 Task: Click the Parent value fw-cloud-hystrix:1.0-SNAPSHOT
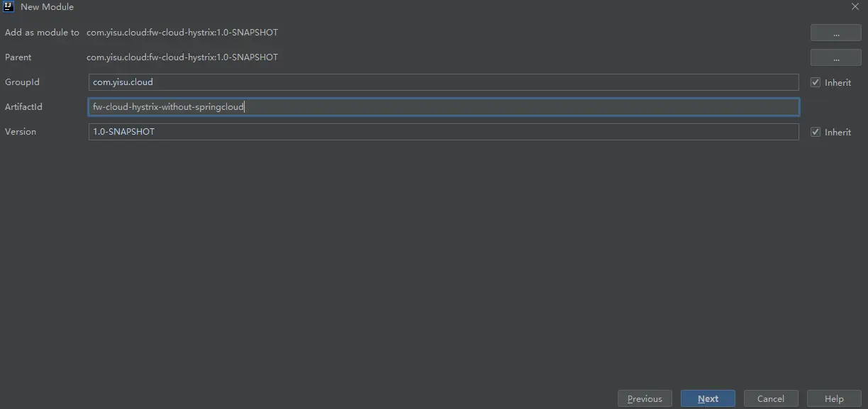coord(182,57)
